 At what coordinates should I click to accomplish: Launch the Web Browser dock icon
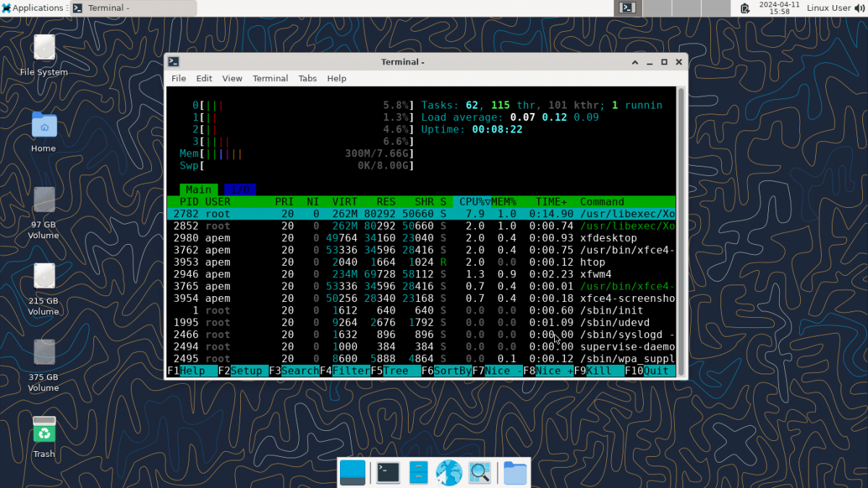tap(448, 473)
